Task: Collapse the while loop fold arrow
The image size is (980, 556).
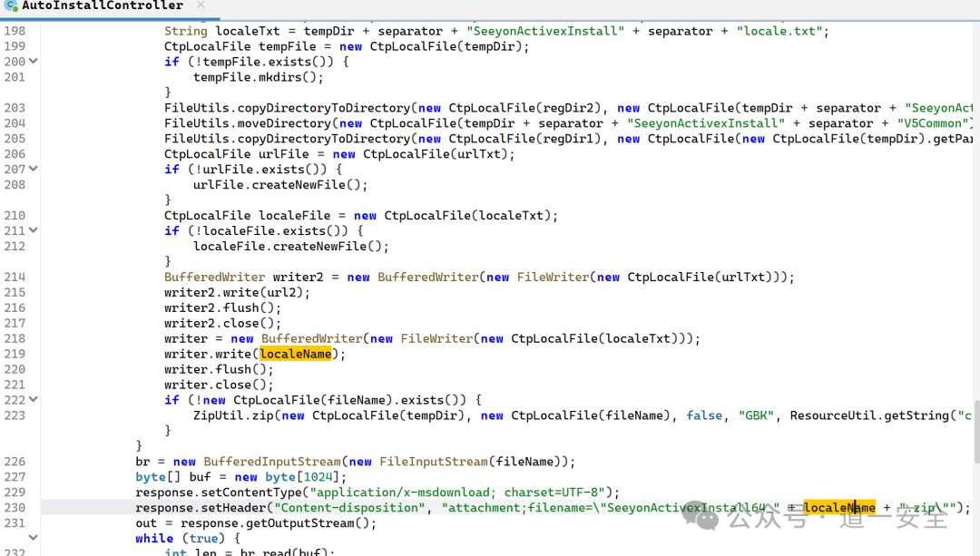Action: point(34,538)
